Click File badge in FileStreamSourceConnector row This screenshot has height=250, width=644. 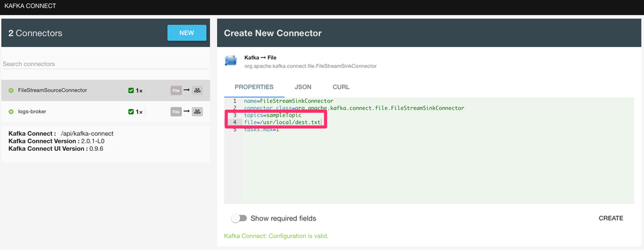(176, 90)
